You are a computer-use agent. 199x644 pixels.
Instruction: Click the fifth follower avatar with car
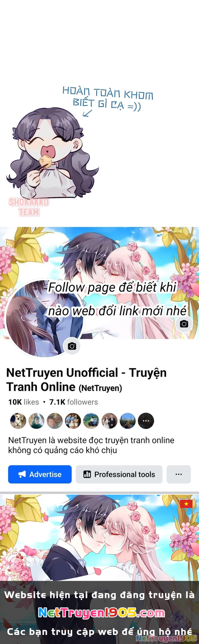[x=91, y=421]
